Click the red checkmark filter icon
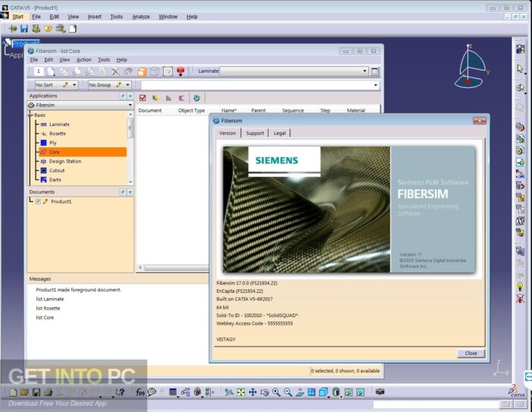Screen dimensions: 532x412 pyautogui.click(x=142, y=98)
